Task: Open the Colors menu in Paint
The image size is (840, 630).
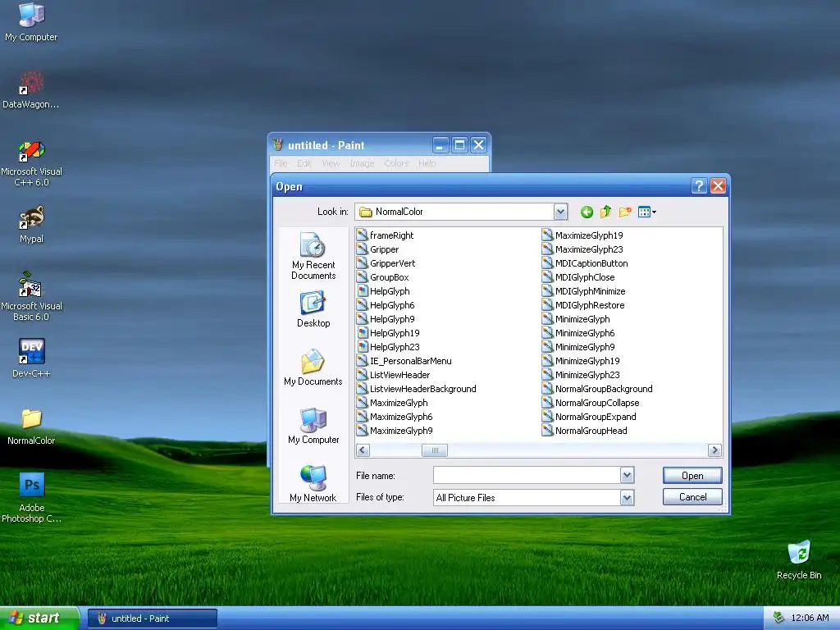Action: pos(396,163)
